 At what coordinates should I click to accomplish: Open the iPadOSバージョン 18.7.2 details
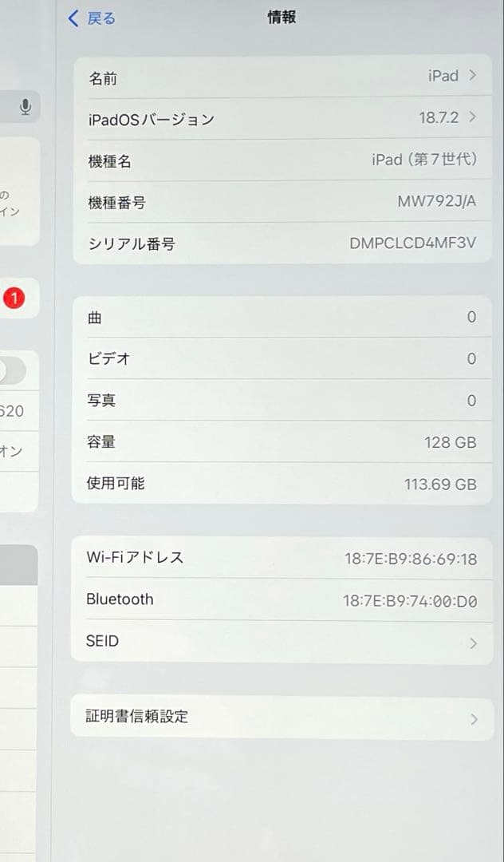tap(279, 118)
